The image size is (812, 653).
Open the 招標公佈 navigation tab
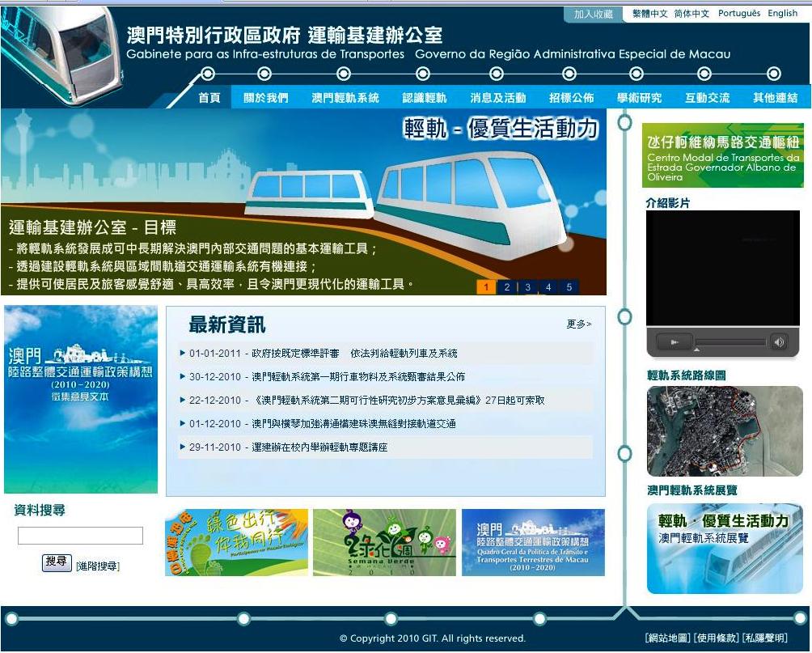pos(572,98)
